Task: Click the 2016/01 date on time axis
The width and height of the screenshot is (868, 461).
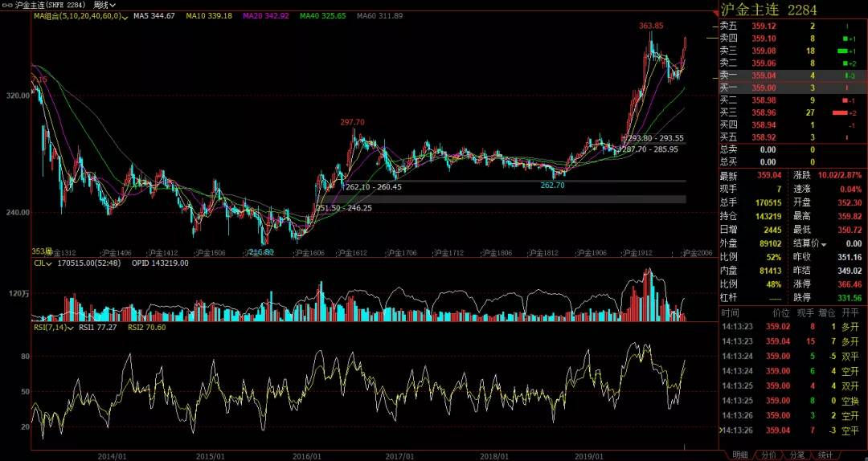Action: coord(306,456)
